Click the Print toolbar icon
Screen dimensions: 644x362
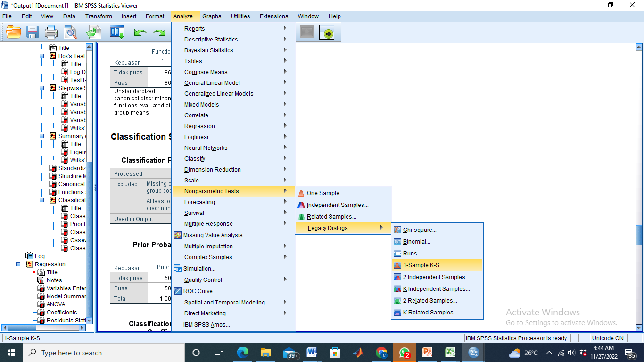click(51, 33)
